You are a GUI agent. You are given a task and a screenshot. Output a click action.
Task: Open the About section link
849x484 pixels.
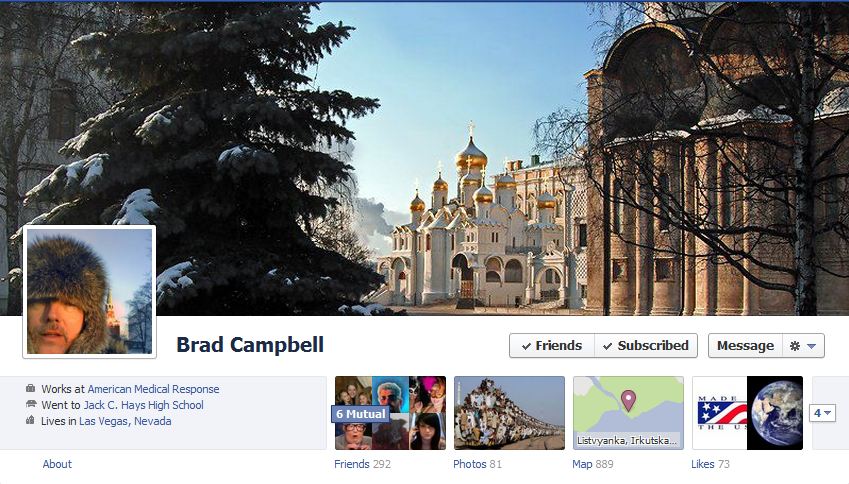(57, 464)
